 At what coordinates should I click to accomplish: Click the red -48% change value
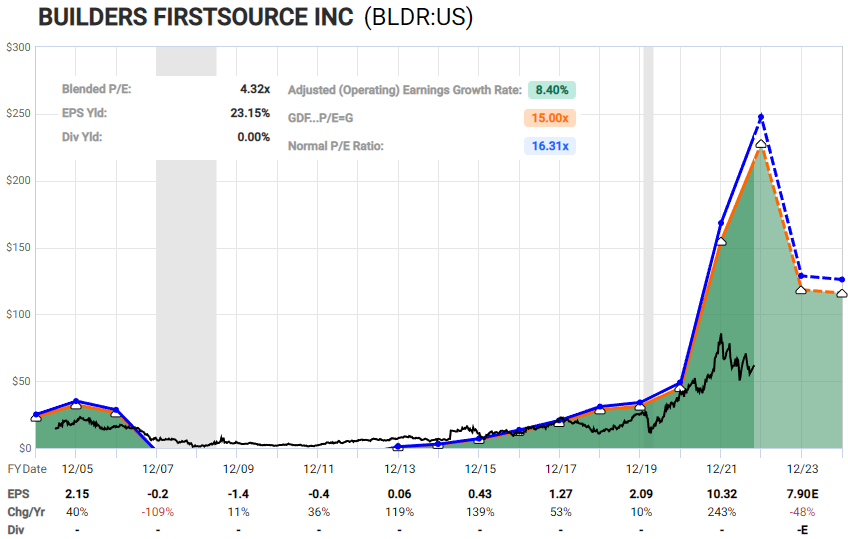[803, 512]
